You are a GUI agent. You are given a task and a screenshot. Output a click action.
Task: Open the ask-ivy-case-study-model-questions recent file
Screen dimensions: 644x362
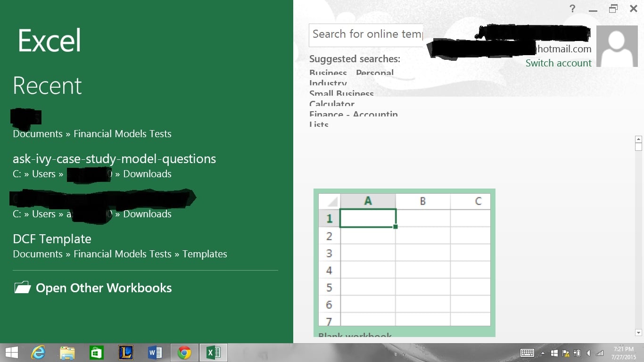(x=114, y=159)
